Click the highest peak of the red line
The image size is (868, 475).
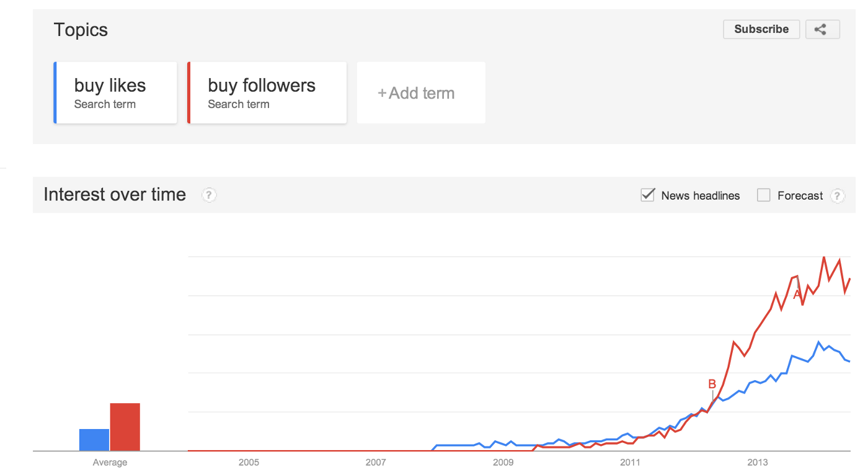[824, 257]
